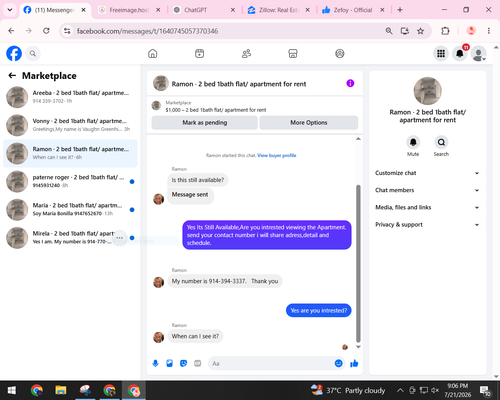Click the More Options button
The height and width of the screenshot is (400, 500).
(309, 123)
